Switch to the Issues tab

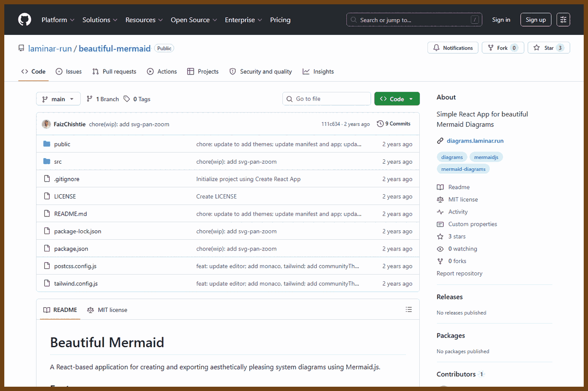69,71
